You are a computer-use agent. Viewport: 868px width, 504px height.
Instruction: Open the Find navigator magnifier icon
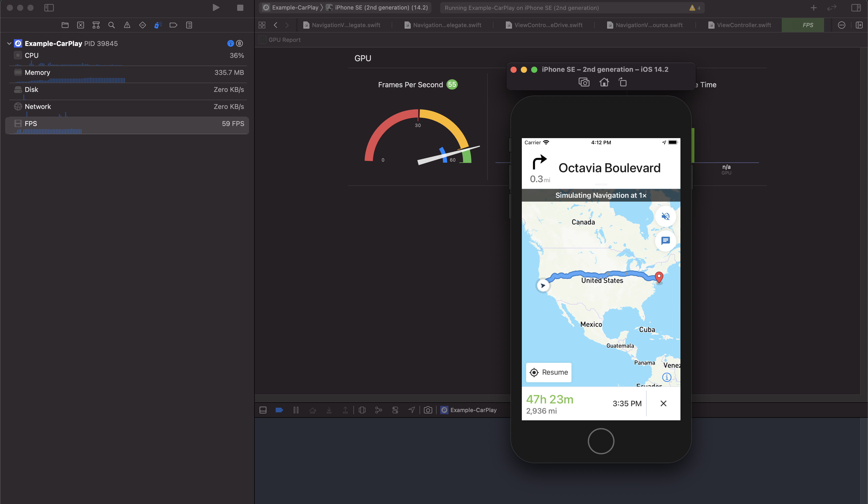click(x=111, y=25)
